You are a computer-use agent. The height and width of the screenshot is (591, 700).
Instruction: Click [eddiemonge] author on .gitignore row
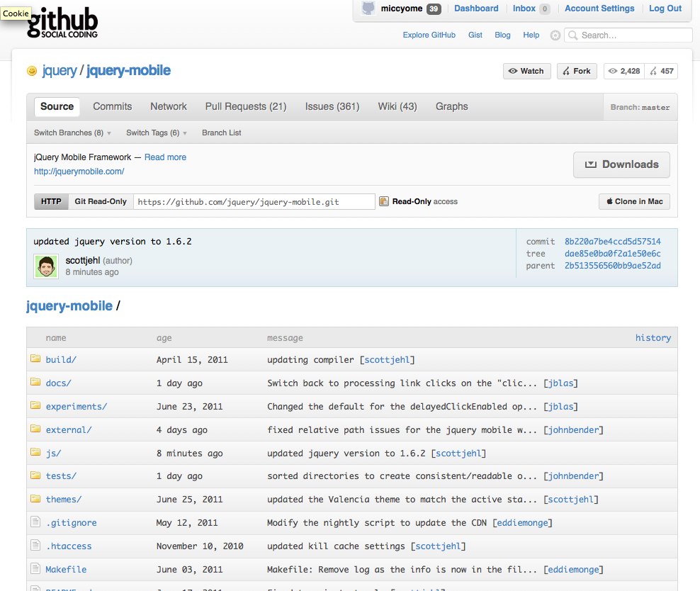click(x=522, y=523)
